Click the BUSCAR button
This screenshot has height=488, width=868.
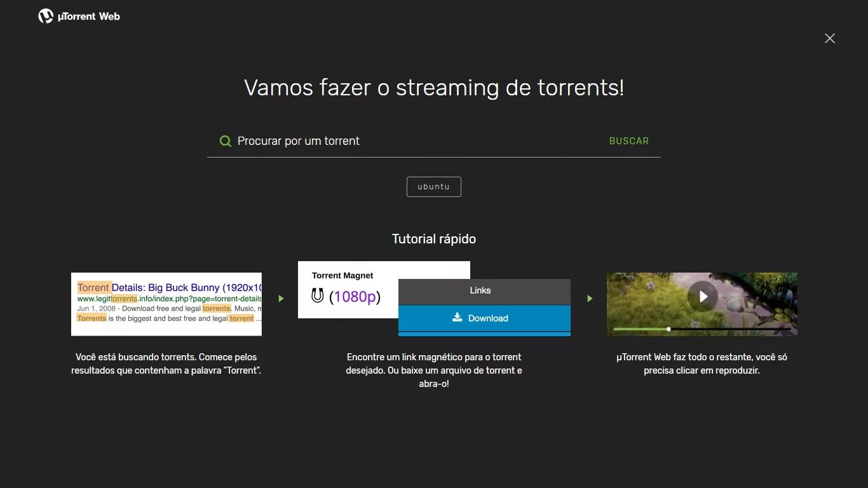[629, 141]
